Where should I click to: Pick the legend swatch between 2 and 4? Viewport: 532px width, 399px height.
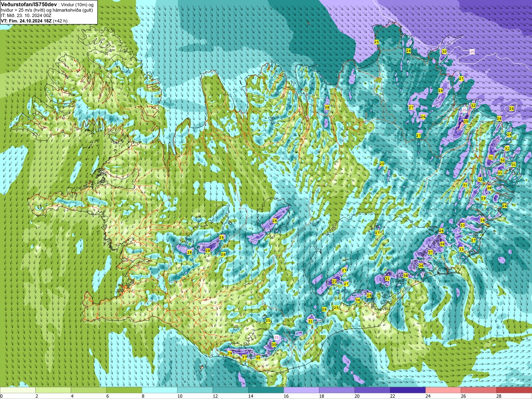click(53, 390)
